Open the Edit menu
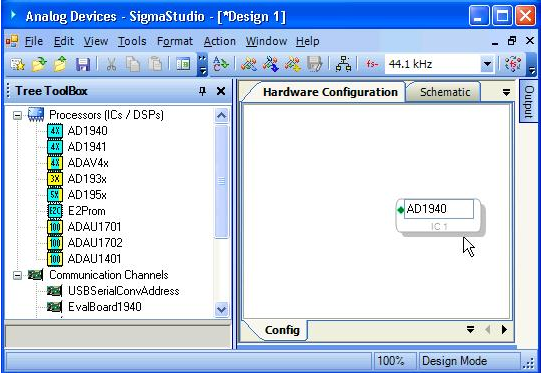 (x=64, y=41)
